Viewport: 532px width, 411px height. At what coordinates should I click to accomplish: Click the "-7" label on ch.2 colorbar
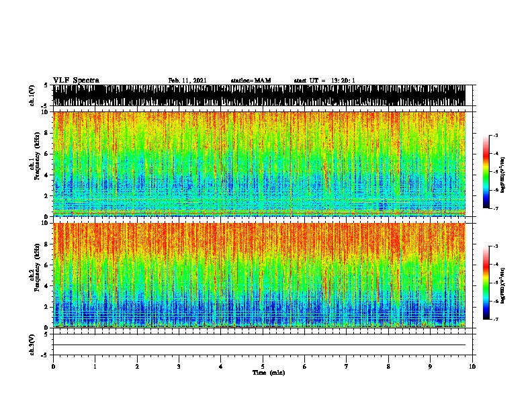tap(496, 320)
